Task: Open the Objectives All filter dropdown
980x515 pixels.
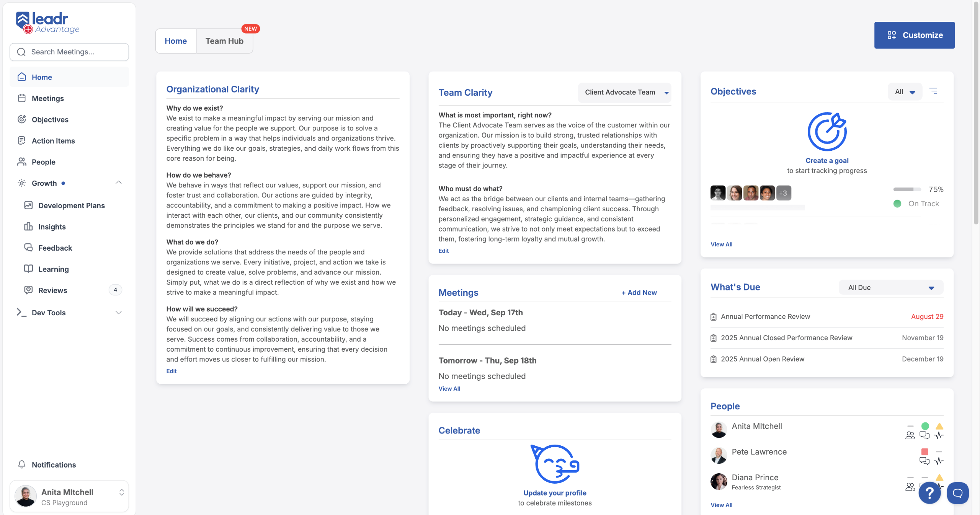Action: [904, 92]
